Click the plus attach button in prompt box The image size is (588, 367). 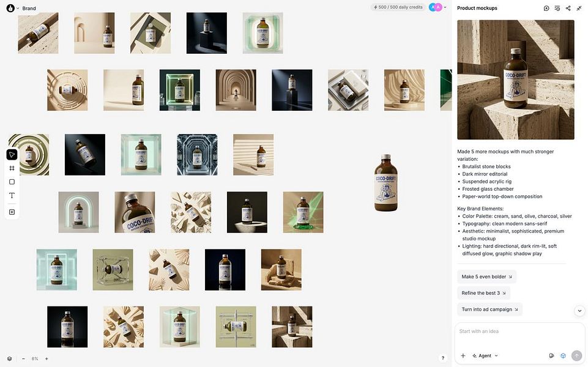click(463, 356)
